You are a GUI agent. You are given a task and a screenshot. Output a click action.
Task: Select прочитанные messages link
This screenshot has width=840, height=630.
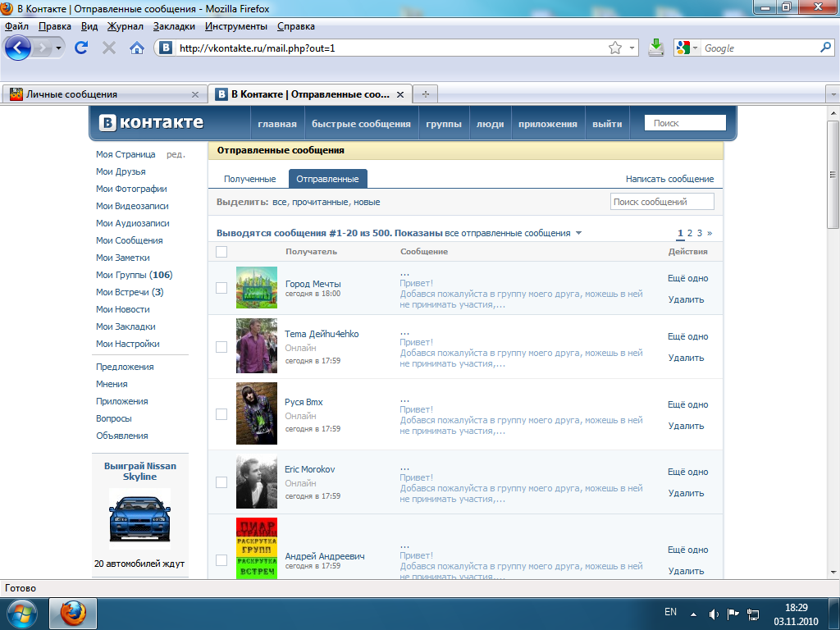[x=320, y=202]
